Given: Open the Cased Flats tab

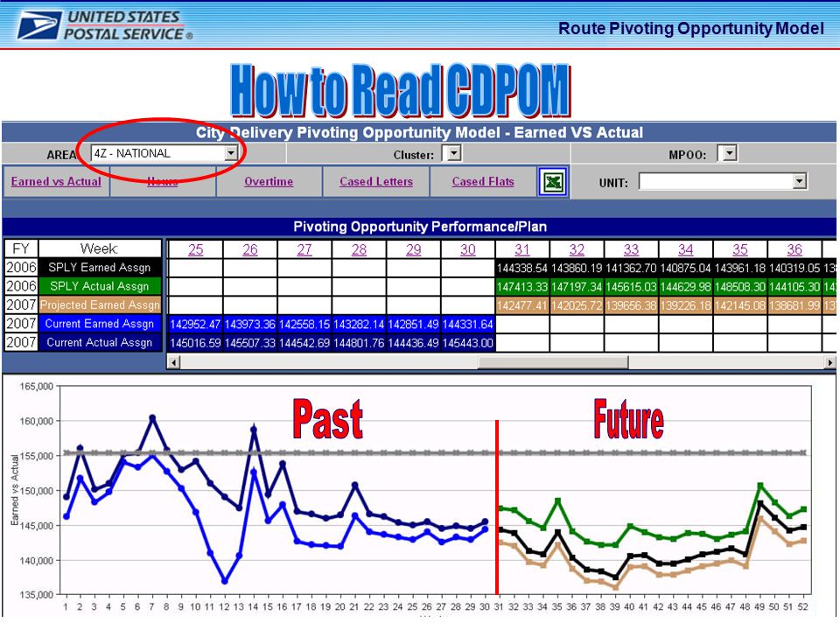Looking at the screenshot, I should click(483, 182).
